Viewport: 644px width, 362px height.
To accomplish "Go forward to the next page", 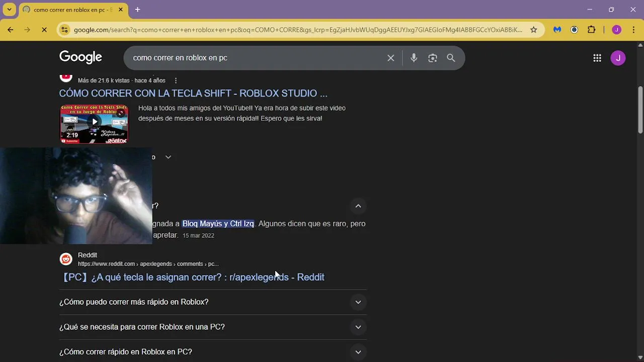I will (27, 30).
